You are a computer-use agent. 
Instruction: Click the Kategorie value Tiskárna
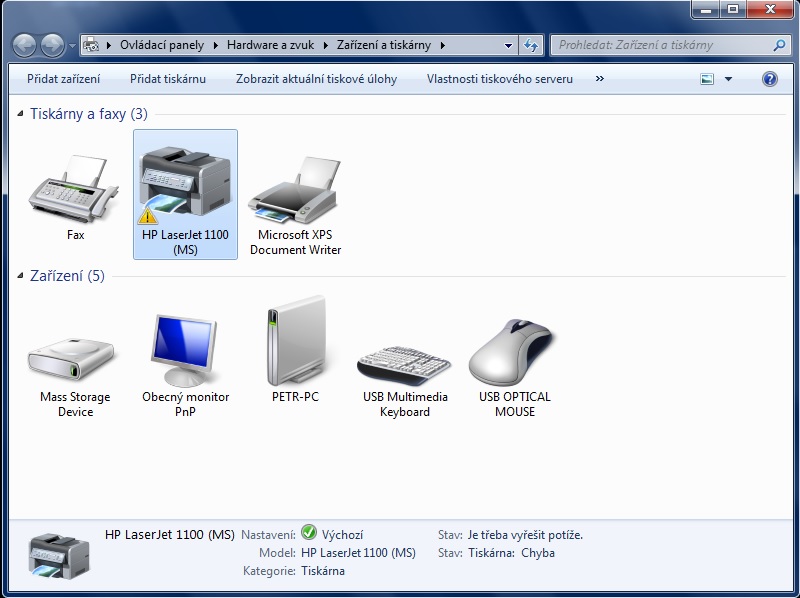click(323, 570)
